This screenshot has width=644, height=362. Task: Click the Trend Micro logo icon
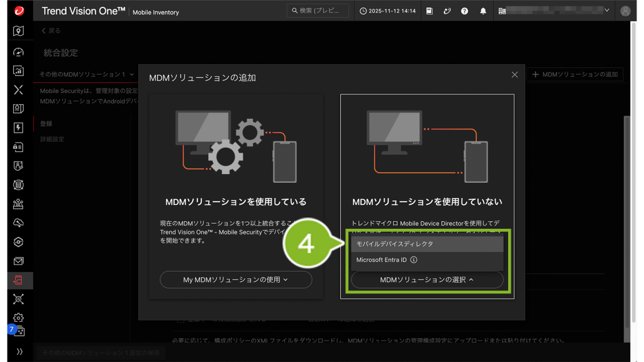coord(18,11)
